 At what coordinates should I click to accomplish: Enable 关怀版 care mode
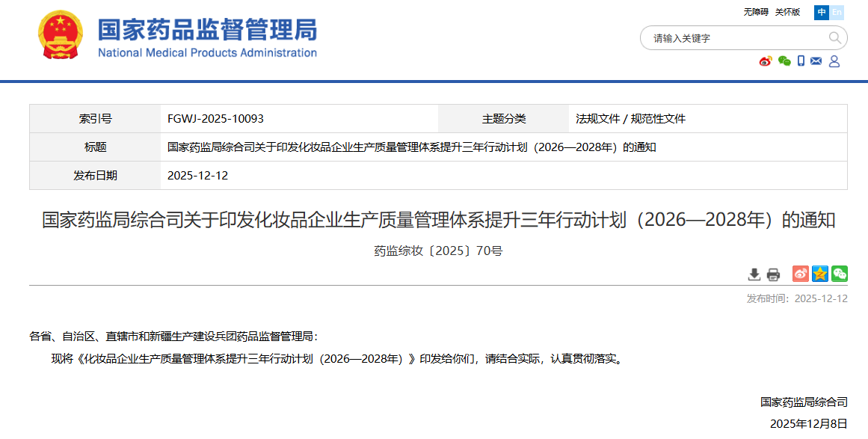coord(787,12)
